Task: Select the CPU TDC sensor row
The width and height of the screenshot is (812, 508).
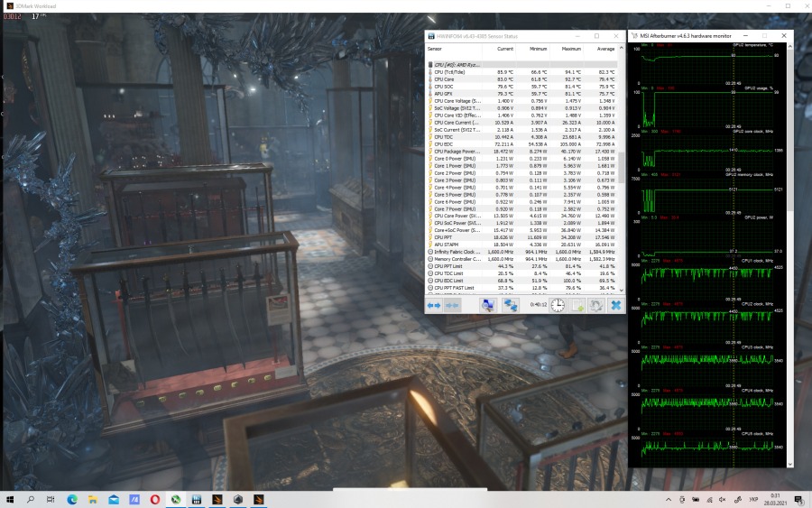Action: point(521,137)
